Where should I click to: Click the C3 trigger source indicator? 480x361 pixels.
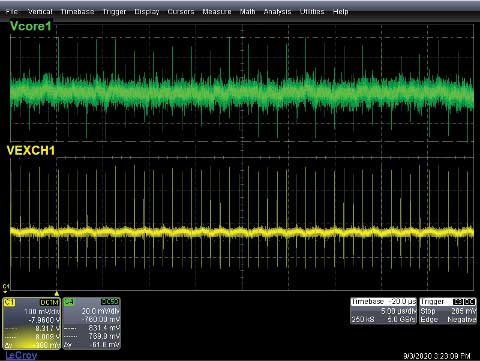tap(458, 302)
